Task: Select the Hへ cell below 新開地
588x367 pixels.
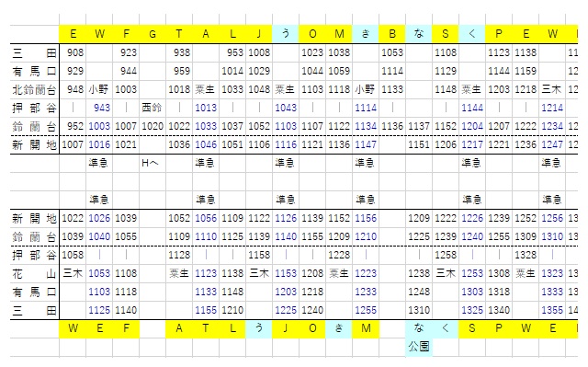Action: [153, 163]
